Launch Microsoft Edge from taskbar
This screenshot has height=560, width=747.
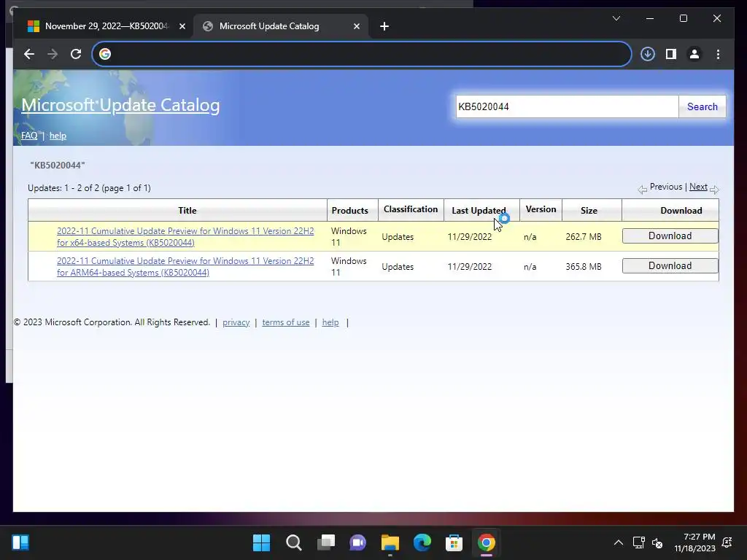pyautogui.click(x=422, y=542)
